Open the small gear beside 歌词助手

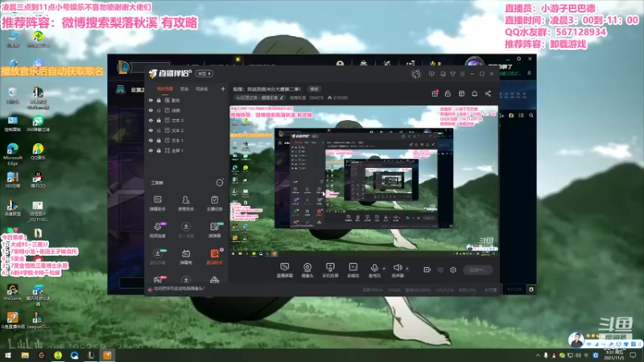(x=222, y=249)
